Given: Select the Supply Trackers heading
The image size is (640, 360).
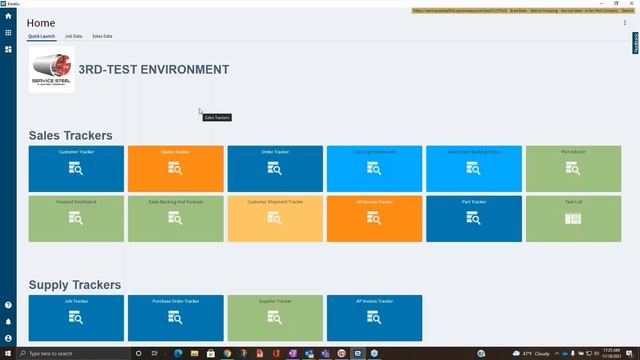Looking at the screenshot, I should coord(75,285).
